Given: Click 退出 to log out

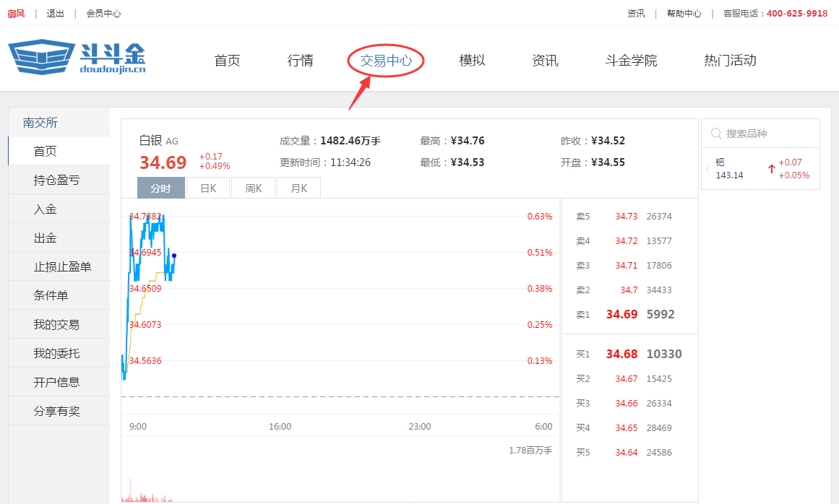Looking at the screenshot, I should pos(56,12).
